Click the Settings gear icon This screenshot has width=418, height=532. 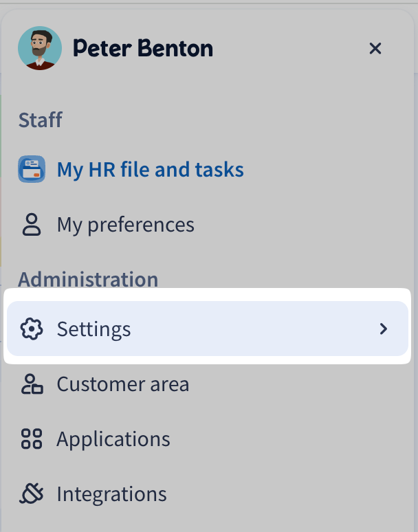click(x=32, y=329)
